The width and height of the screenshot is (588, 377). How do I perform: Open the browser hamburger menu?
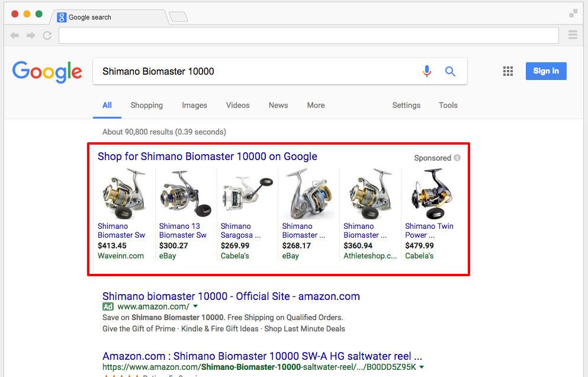pos(573,36)
